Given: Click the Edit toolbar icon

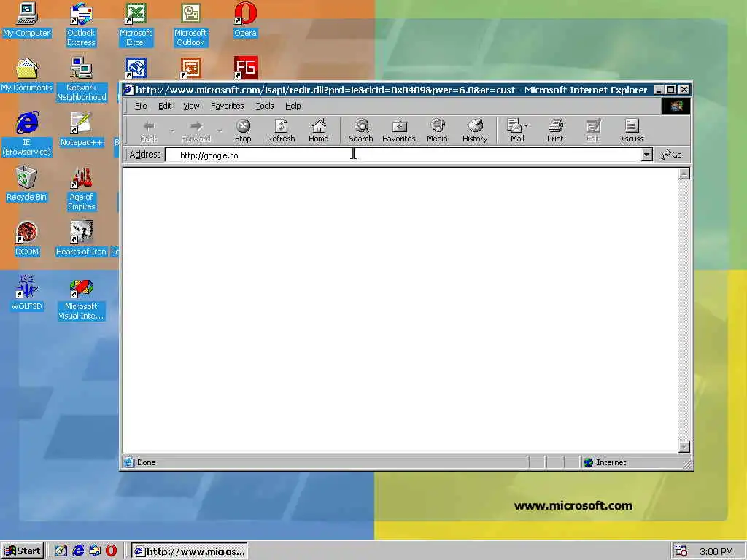Looking at the screenshot, I should [x=593, y=131].
